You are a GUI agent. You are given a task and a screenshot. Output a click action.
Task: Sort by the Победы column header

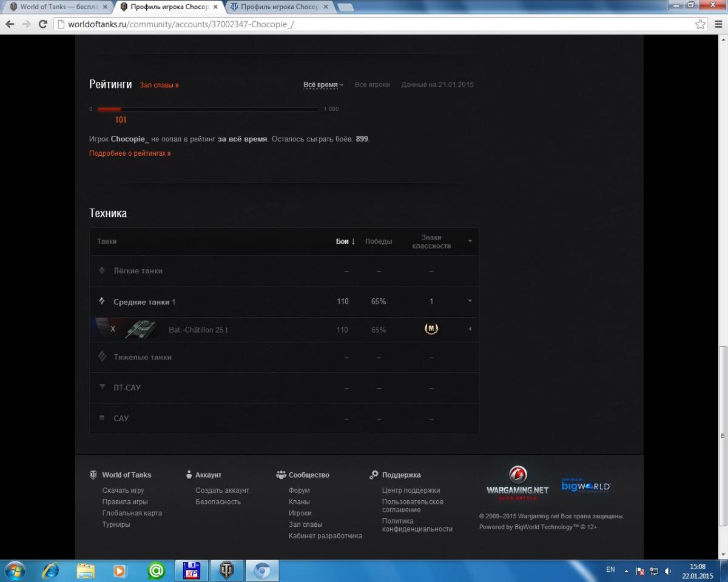[x=379, y=241]
